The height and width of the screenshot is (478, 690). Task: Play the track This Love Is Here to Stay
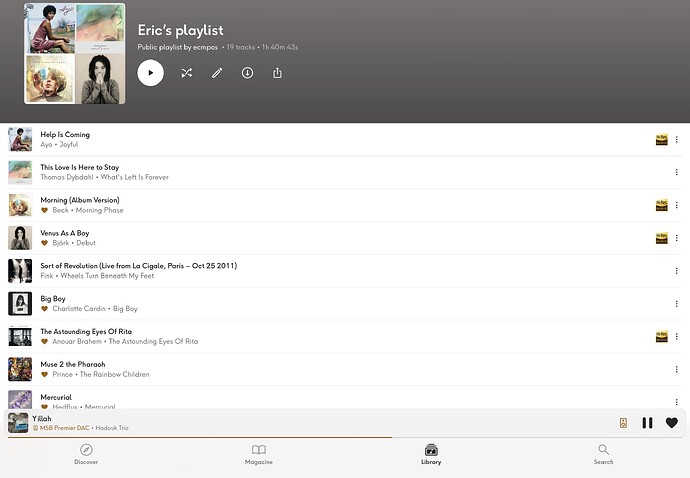(x=80, y=167)
